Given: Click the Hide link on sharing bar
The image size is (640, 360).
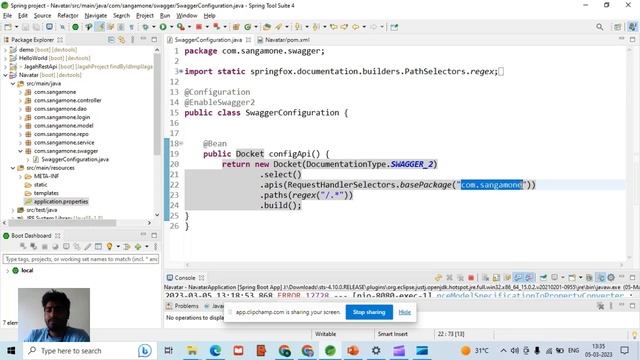Looking at the screenshot, I should pos(404,312).
